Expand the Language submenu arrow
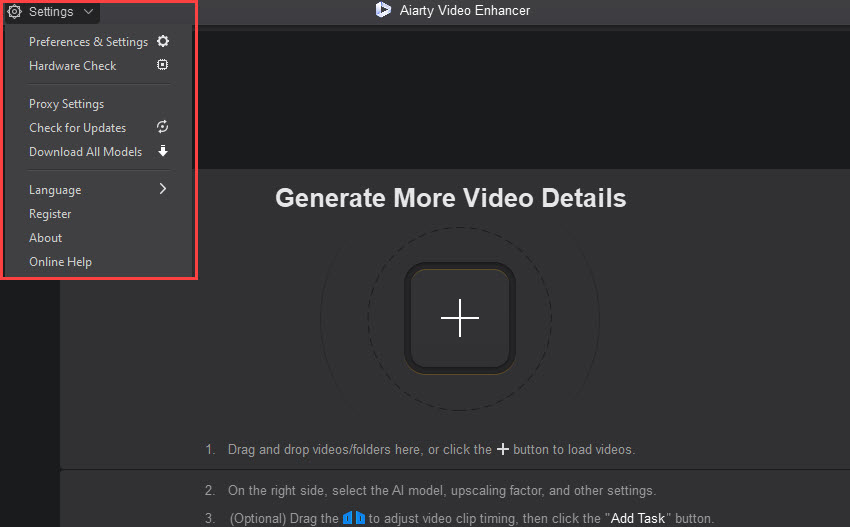Image resolution: width=850 pixels, height=527 pixels. 163,189
